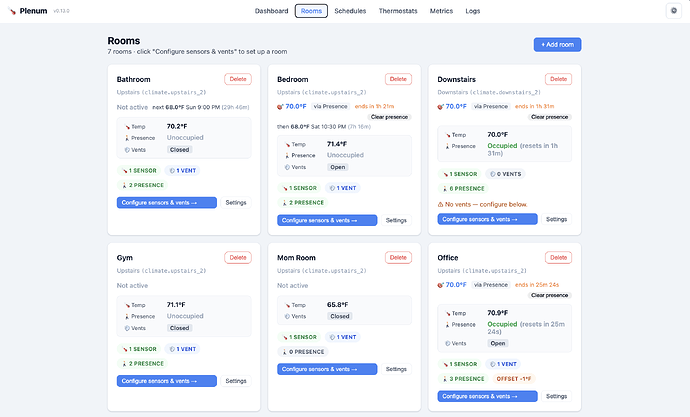The image size is (690, 417).
Task: Click the Gym room title
Action: click(x=125, y=258)
